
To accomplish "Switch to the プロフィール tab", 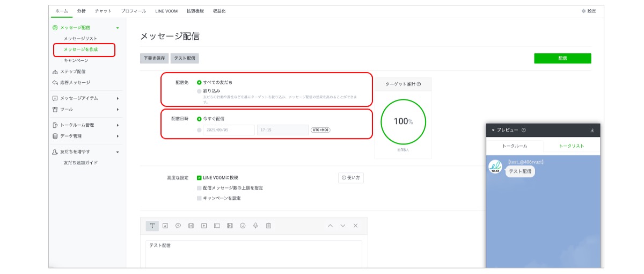I will pos(134,11).
